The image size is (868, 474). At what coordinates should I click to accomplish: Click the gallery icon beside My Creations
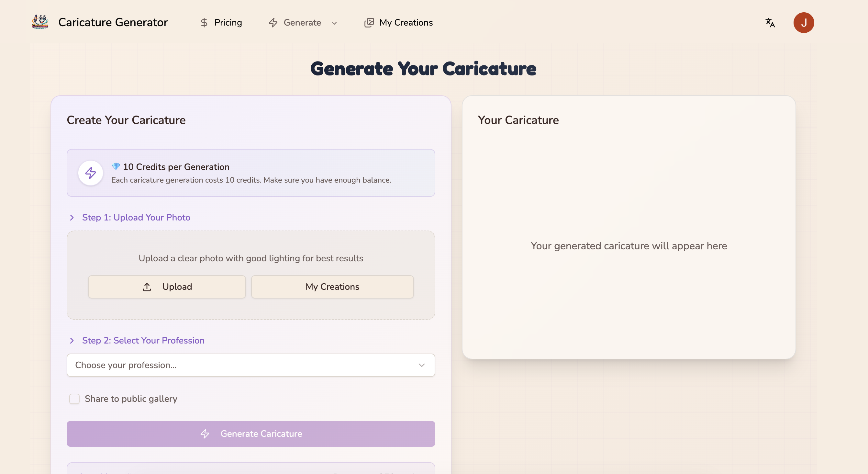(369, 23)
